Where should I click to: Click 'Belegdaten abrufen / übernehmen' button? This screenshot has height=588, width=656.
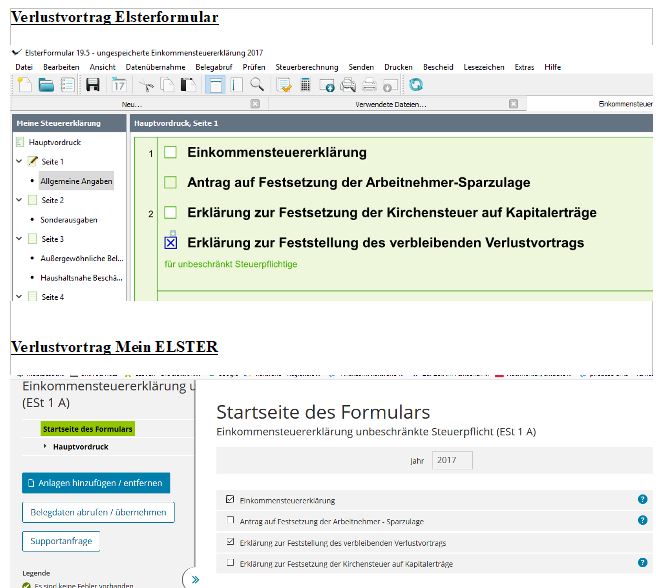98,512
